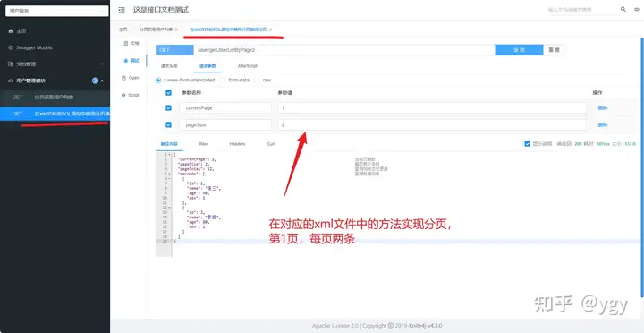This screenshot has height=333, width=644.
Task: Show the Curl response tab
Action: (271, 144)
